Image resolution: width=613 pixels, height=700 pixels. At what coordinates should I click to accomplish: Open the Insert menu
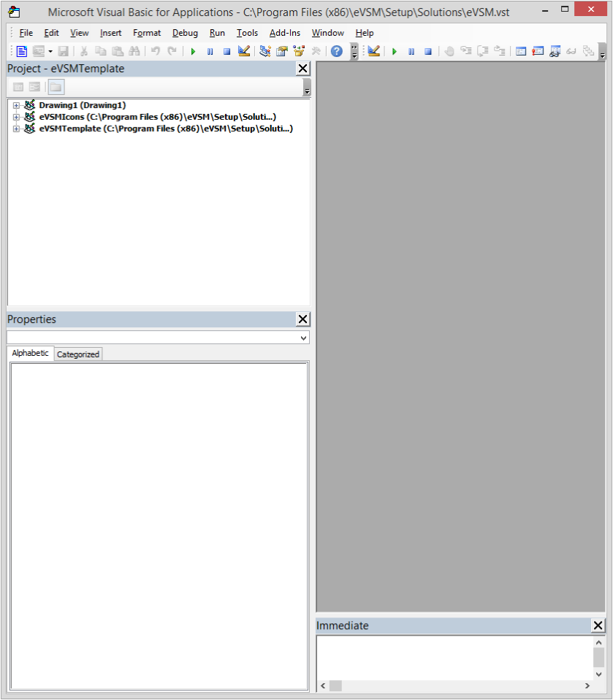(111, 33)
